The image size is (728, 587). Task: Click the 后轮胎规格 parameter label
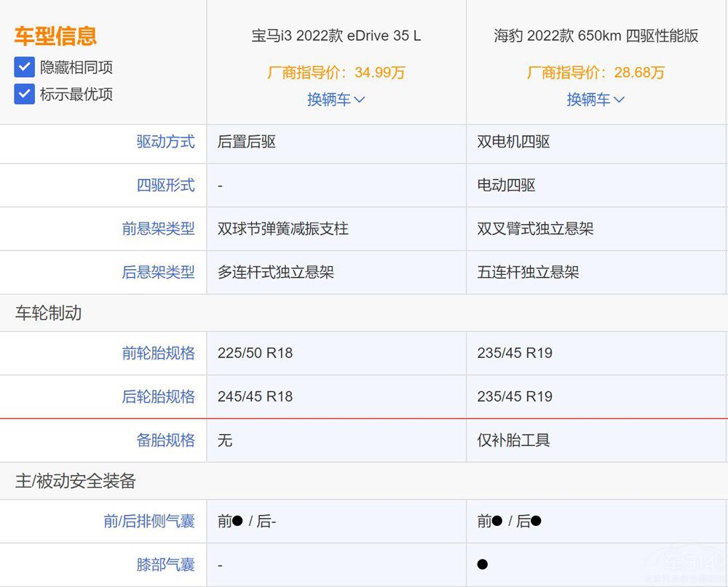pos(158,397)
